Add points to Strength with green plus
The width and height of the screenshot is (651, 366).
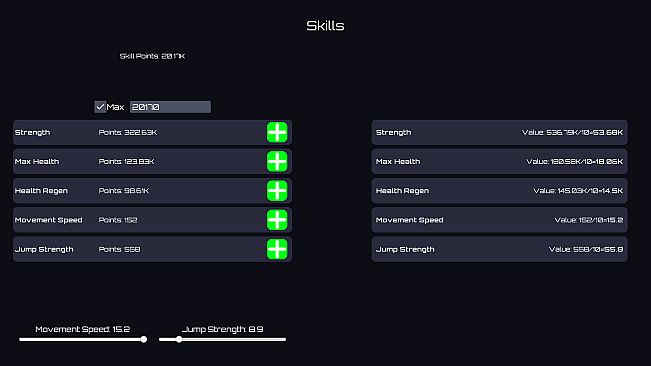[x=277, y=132]
